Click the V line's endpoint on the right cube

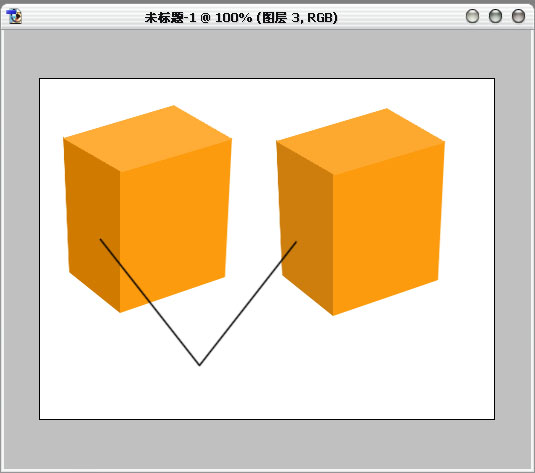coord(296,242)
